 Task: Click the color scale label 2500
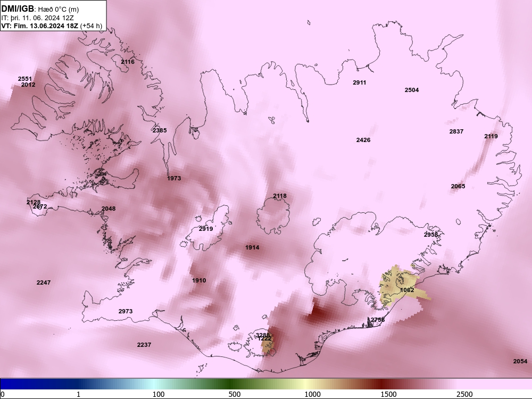464,395
